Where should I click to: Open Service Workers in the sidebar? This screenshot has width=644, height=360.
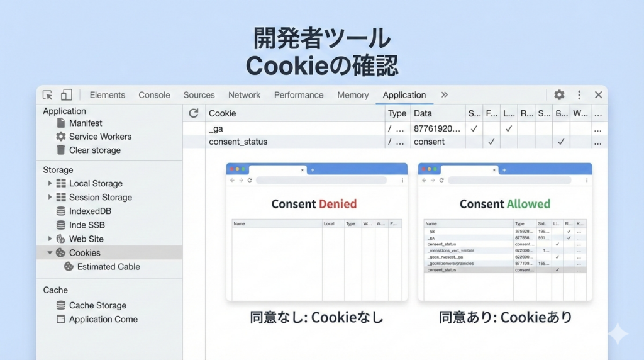pyautogui.click(x=100, y=137)
